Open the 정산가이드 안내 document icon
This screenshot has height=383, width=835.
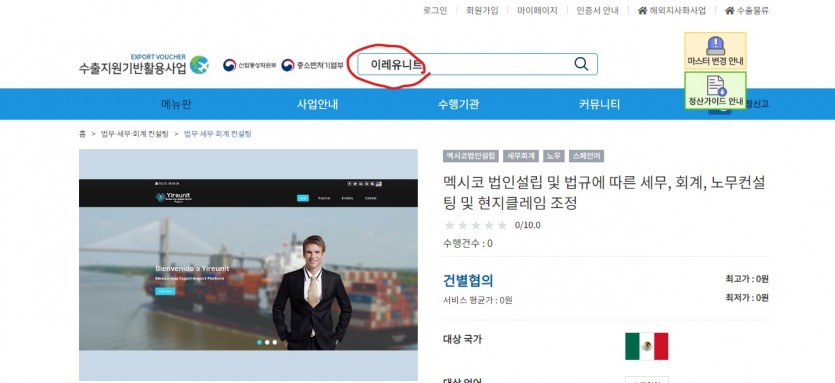[x=715, y=85]
